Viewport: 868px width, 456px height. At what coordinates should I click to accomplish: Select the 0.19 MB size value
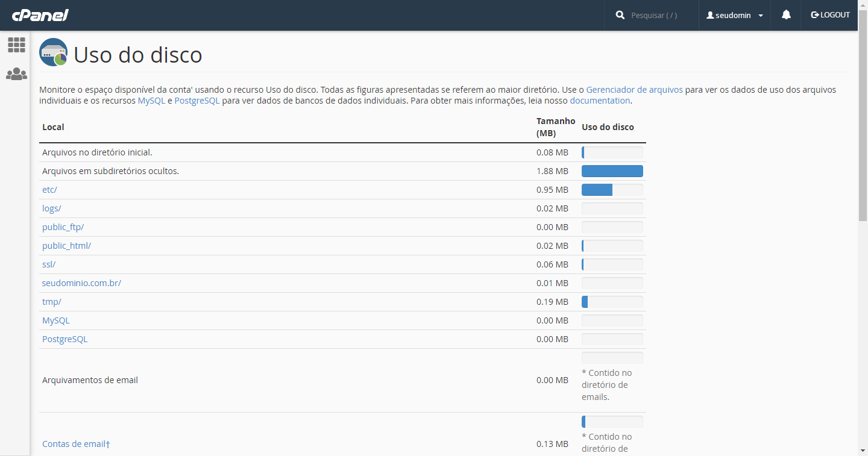point(552,302)
